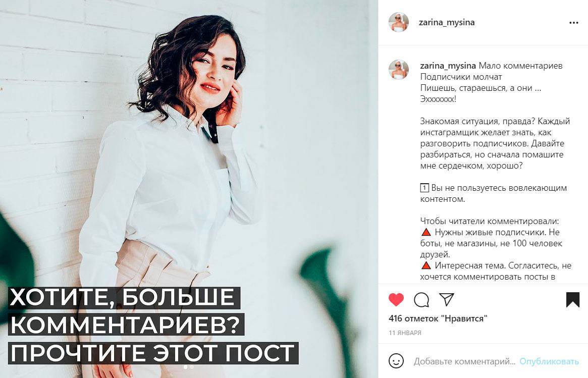Focus the Добавьте комментарий field
588x378 pixels.
point(464,361)
